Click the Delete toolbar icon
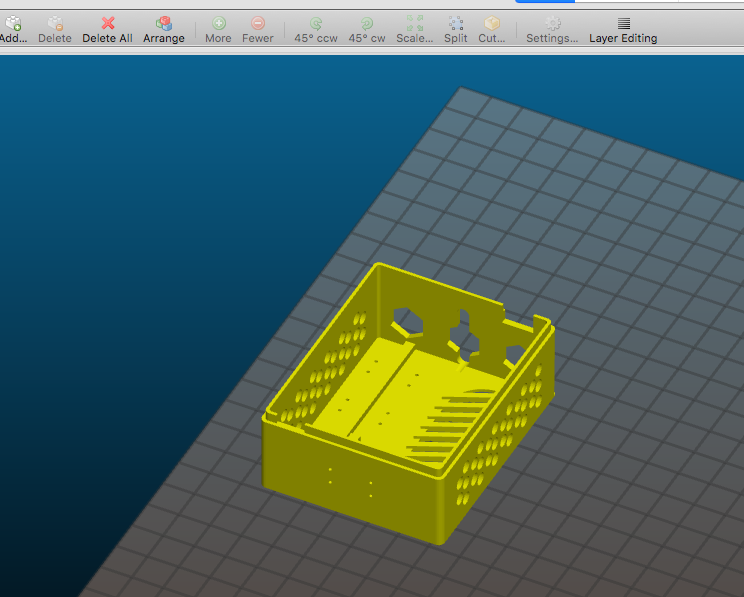 [55, 23]
